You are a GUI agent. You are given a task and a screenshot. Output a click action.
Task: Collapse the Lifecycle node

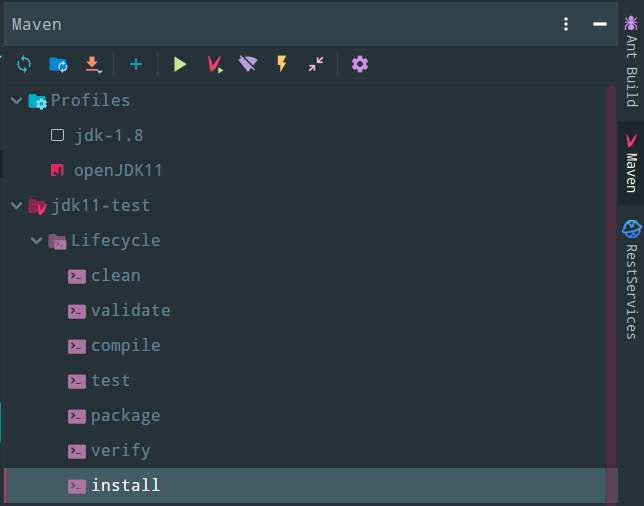[x=37, y=240]
